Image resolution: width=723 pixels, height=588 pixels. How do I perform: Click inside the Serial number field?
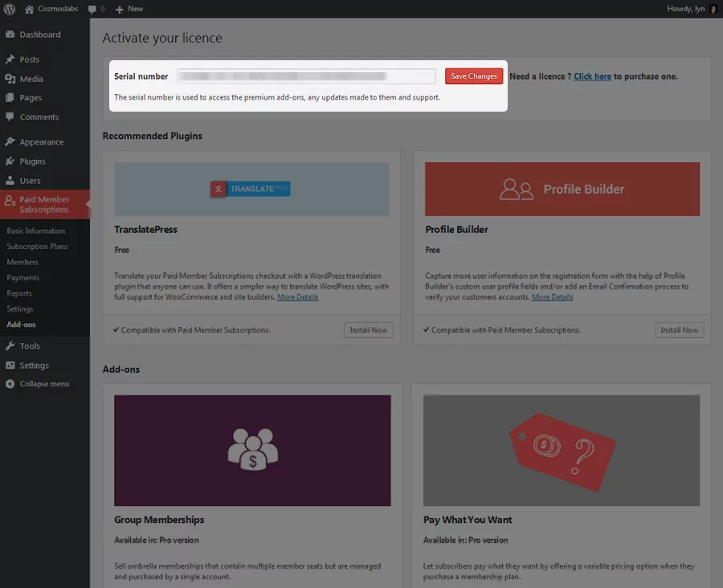coord(306,76)
